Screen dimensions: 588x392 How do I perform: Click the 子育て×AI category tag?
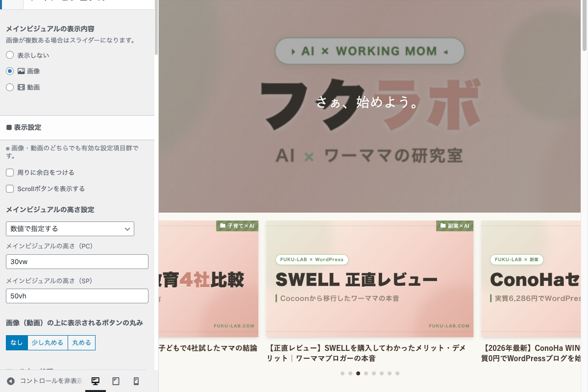[237, 226]
